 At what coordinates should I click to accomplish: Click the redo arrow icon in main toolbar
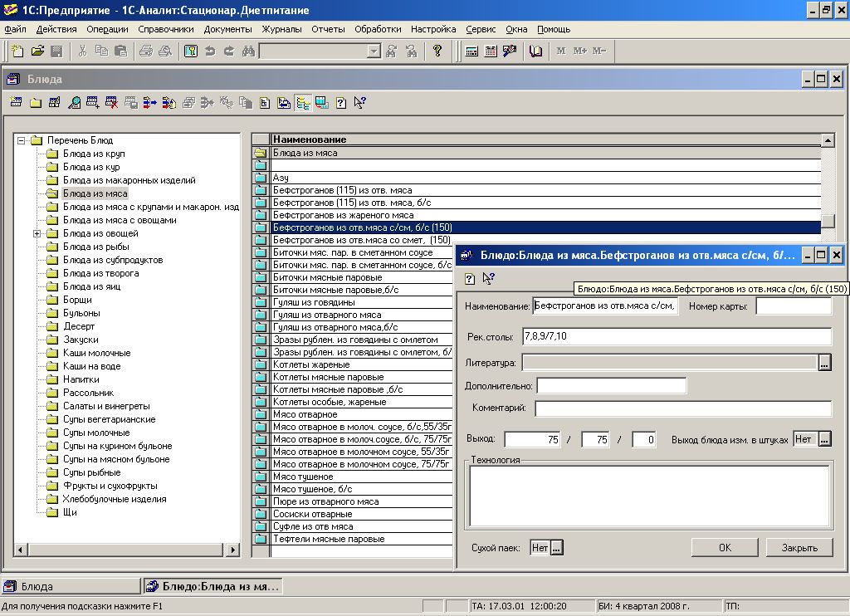(229, 51)
